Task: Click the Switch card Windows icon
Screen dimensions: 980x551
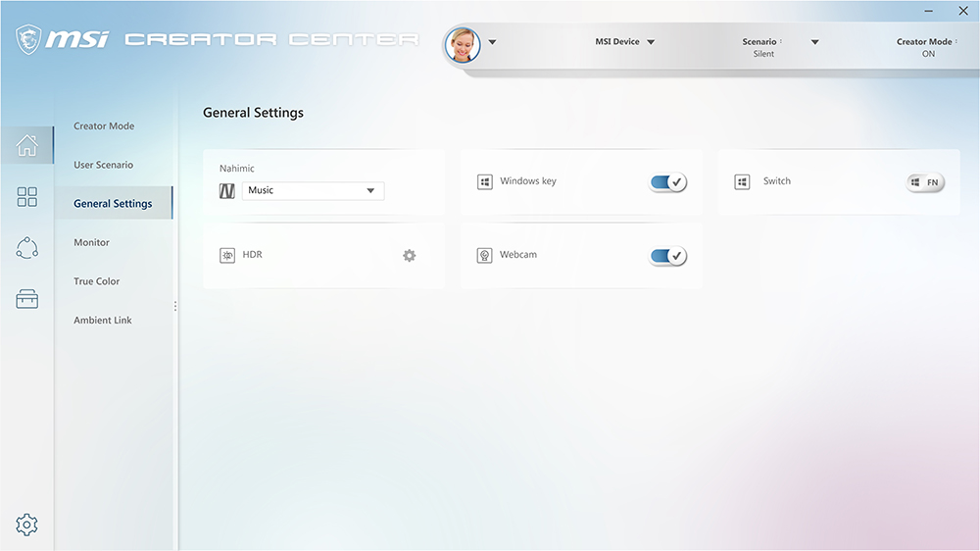Action: point(742,182)
